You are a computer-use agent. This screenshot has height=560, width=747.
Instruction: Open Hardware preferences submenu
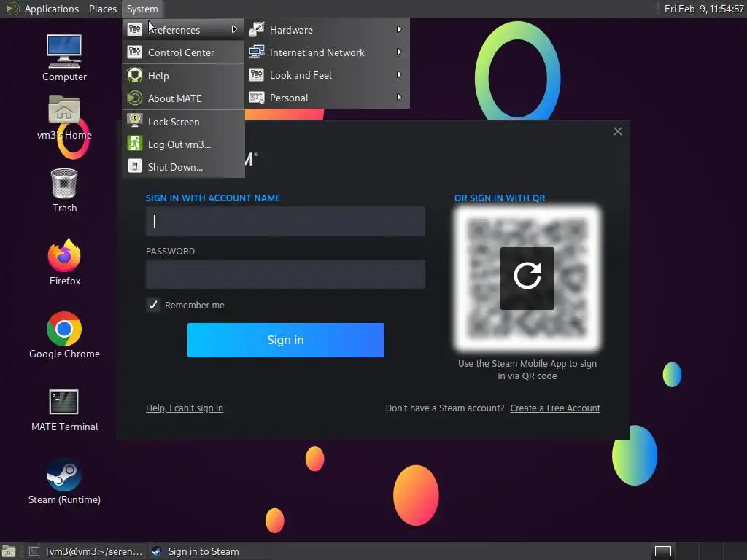pos(327,29)
